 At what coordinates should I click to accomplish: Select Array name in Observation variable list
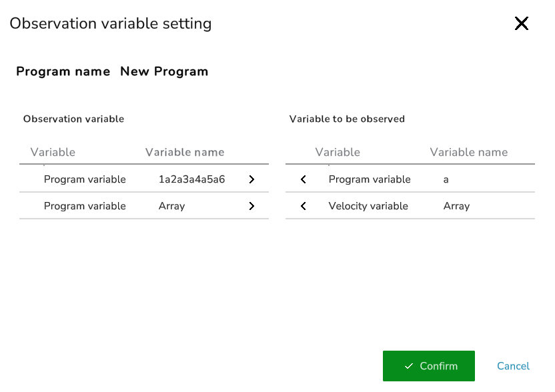172,206
